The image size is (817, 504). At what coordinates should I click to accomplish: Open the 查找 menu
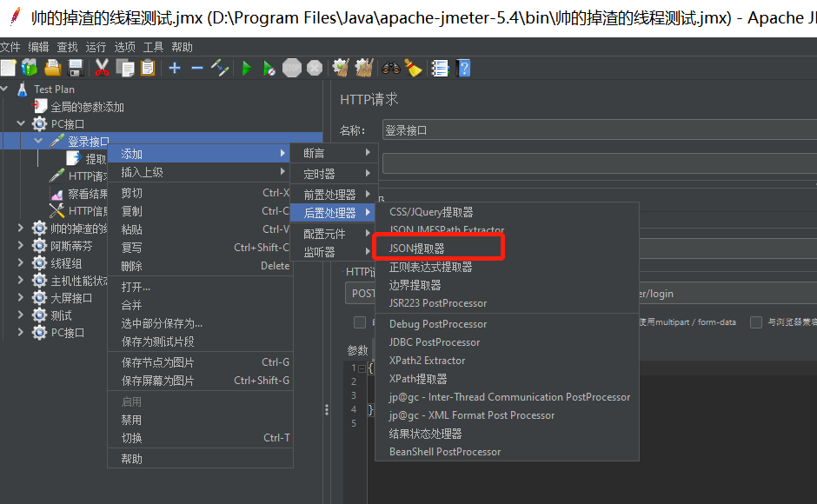click(67, 48)
